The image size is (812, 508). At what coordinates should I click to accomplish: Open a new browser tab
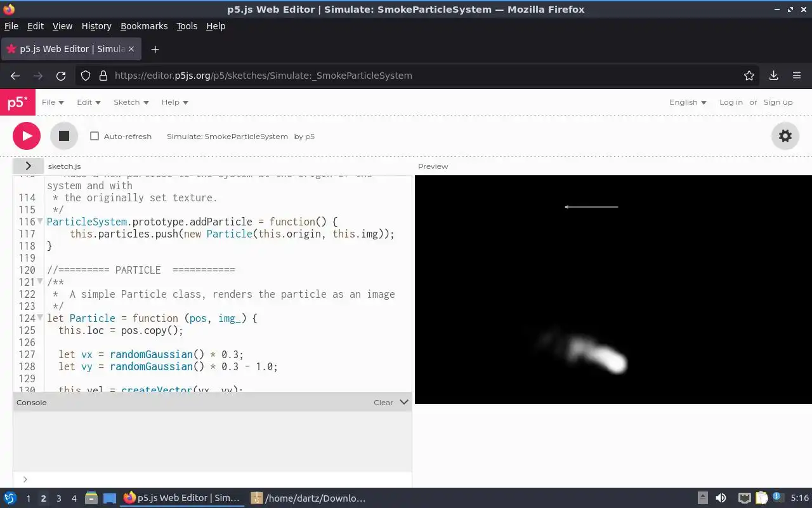[x=155, y=49]
